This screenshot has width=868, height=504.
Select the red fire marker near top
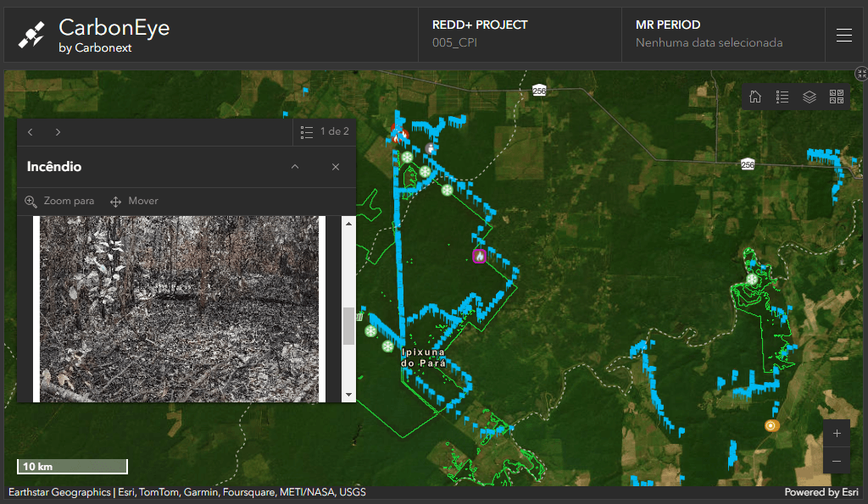coord(399,133)
